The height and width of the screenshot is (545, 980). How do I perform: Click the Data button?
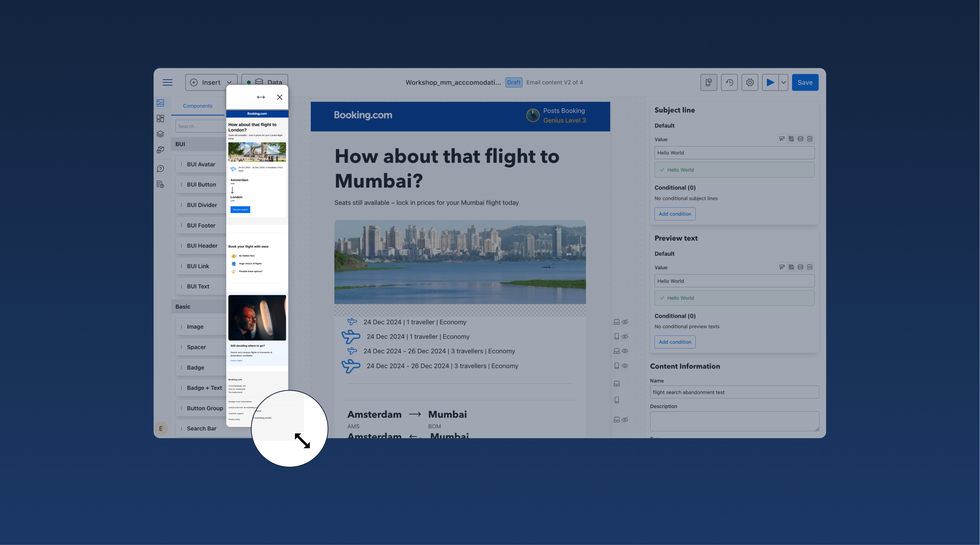coord(265,82)
